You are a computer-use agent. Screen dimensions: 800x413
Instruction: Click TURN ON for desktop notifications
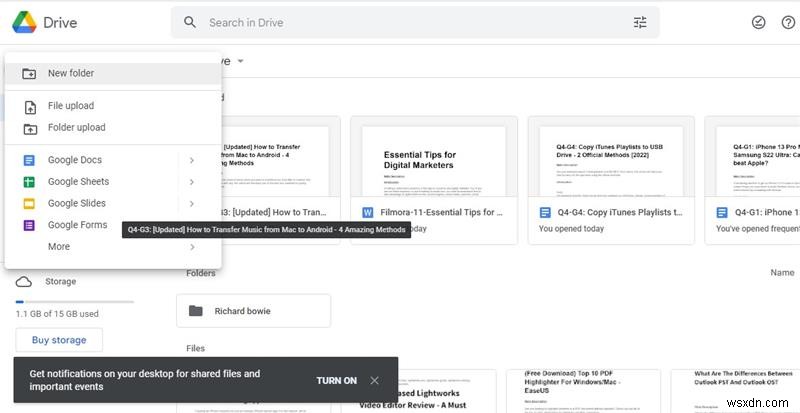click(x=336, y=381)
